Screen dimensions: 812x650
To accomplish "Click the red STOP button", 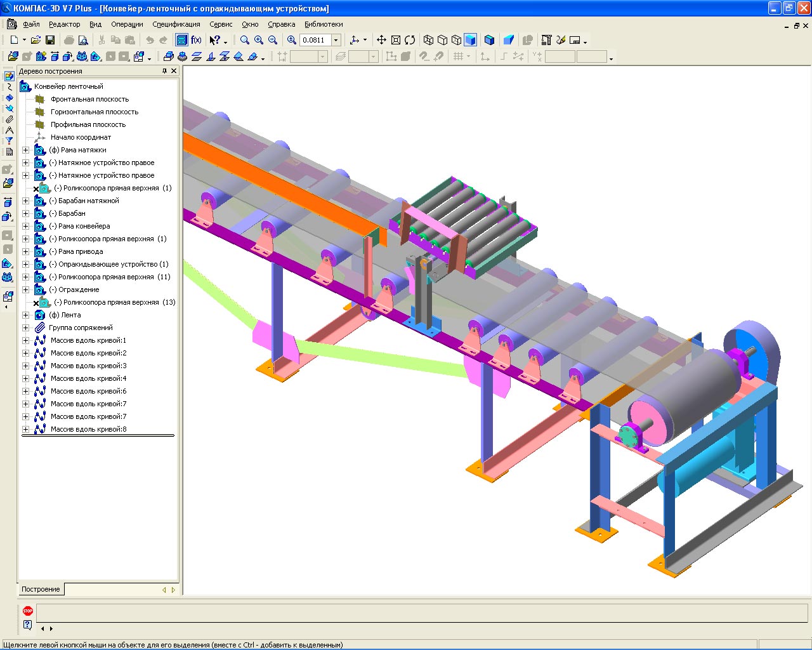I will pyautogui.click(x=27, y=611).
